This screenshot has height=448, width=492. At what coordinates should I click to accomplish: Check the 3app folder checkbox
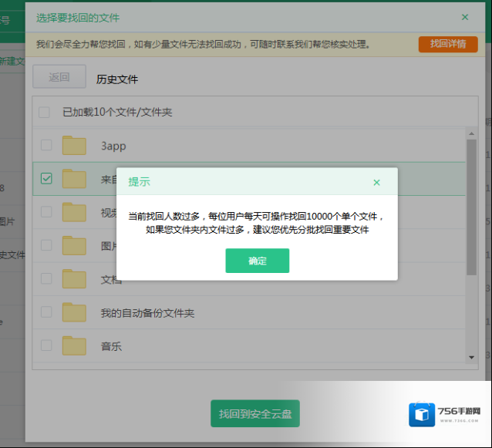point(46,145)
